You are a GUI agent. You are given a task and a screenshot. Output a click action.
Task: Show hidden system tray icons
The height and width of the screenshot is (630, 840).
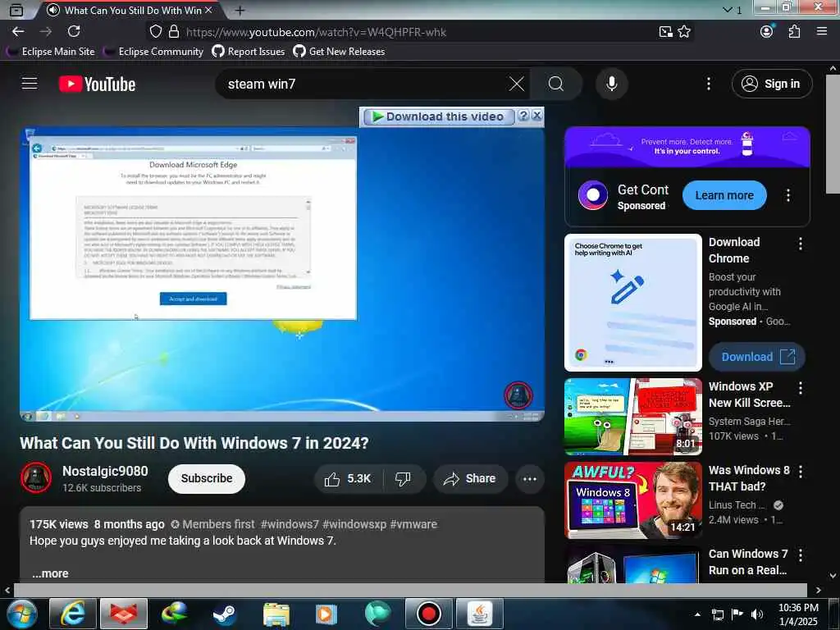pyautogui.click(x=697, y=614)
